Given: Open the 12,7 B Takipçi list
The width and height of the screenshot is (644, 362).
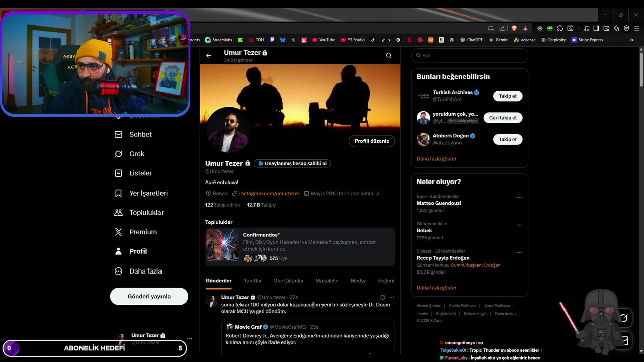Looking at the screenshot, I should click(x=261, y=205).
